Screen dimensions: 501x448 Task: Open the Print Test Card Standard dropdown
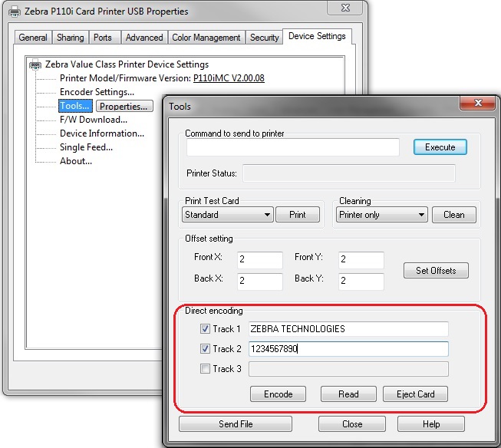click(x=228, y=215)
